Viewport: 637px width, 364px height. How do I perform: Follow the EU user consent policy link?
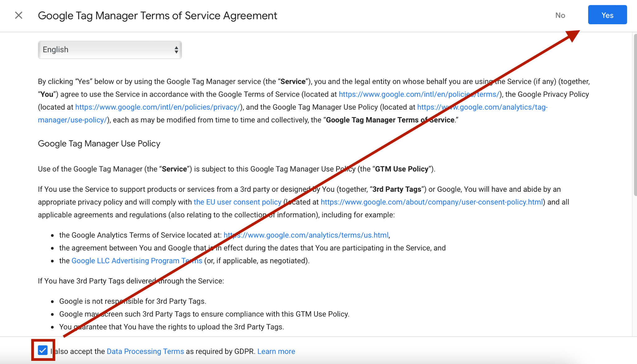pos(237,202)
